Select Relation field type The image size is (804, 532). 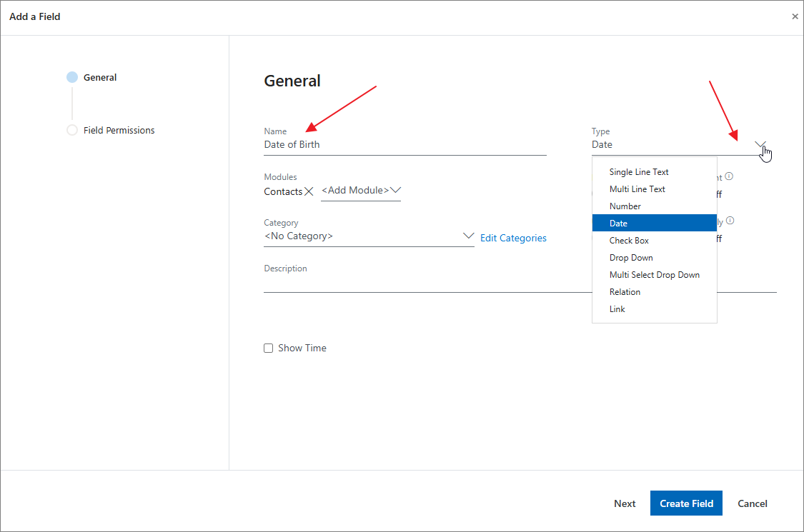click(x=625, y=292)
